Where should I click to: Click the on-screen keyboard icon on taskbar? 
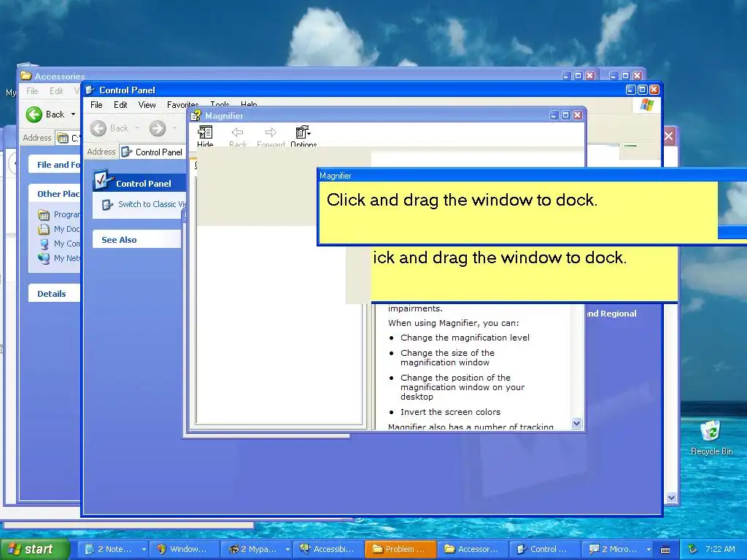[x=665, y=550]
